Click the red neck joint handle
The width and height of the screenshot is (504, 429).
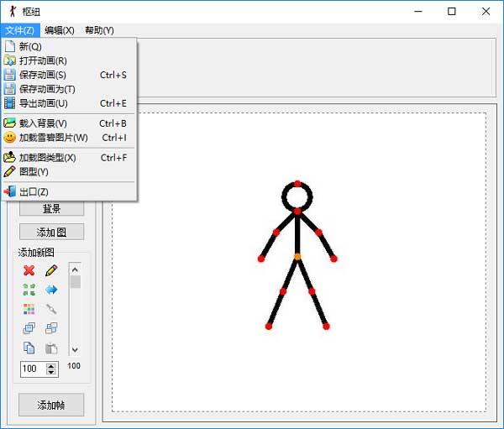[297, 211]
